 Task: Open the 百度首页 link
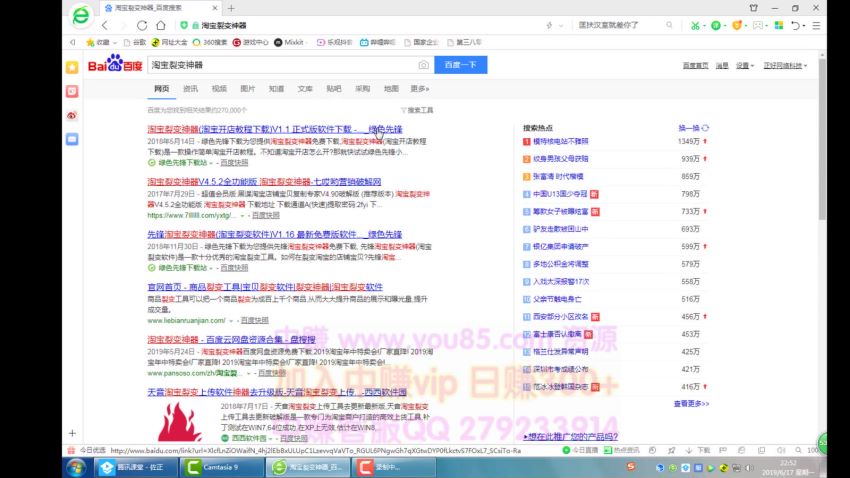coord(696,66)
